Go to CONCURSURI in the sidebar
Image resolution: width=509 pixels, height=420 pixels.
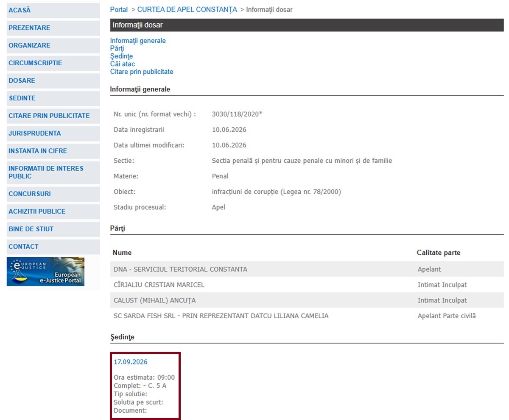[53, 194]
